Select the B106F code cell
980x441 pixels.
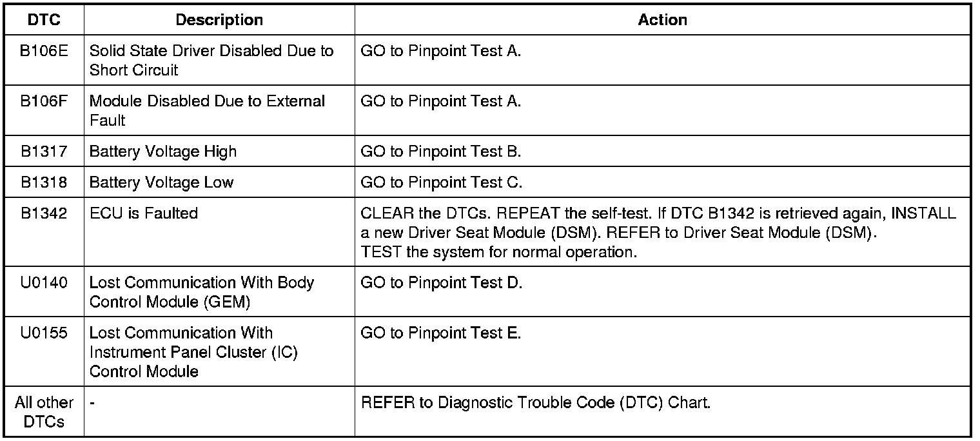[44, 101]
